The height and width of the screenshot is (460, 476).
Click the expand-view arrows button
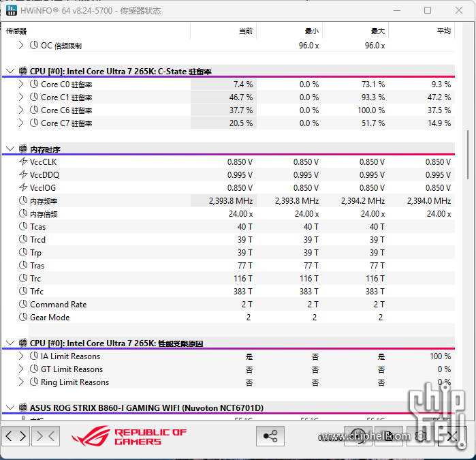16,436
